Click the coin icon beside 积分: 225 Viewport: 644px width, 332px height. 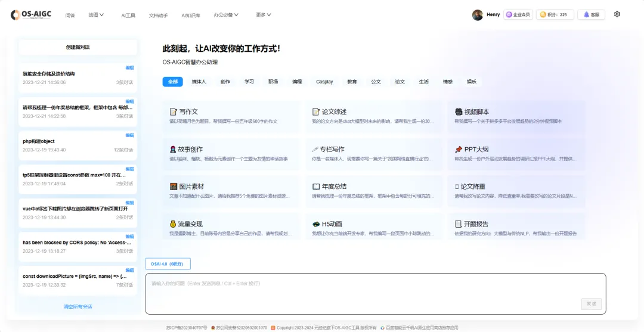point(543,15)
